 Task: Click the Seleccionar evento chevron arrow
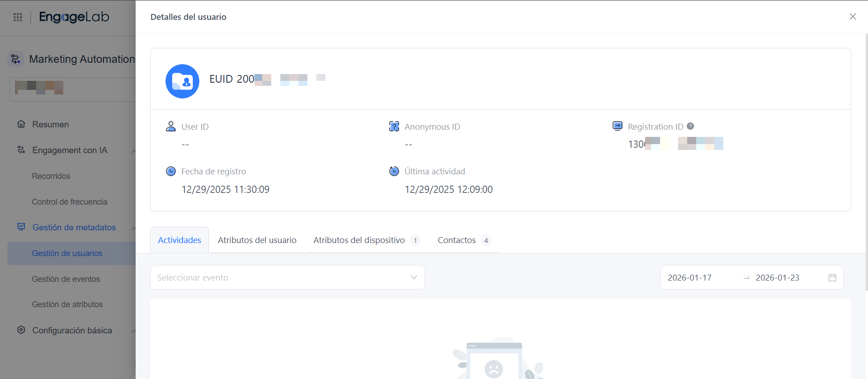tap(414, 277)
